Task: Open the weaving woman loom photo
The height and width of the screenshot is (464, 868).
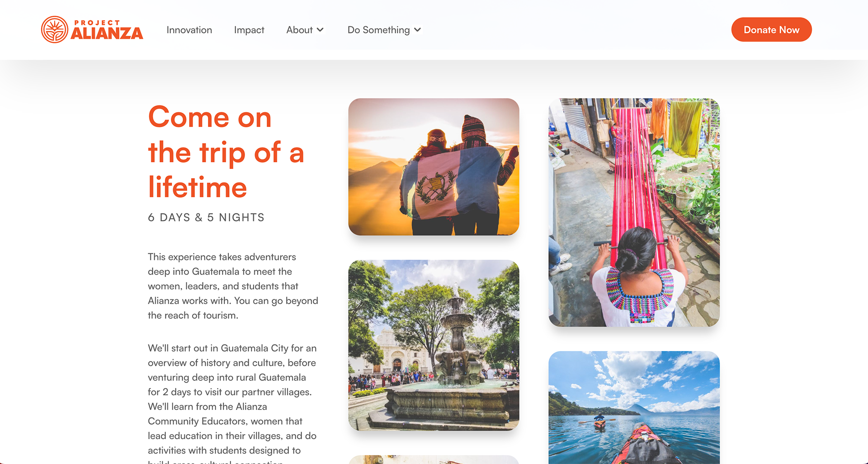Action: 634,213
